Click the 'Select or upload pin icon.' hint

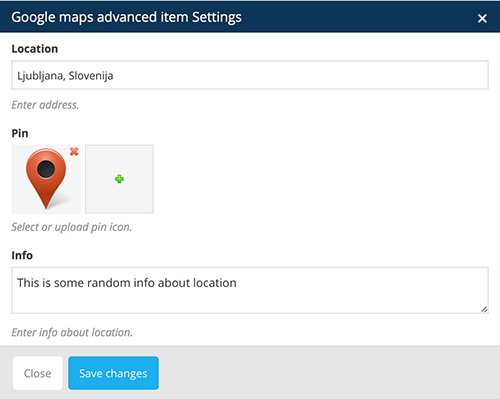tap(72, 227)
